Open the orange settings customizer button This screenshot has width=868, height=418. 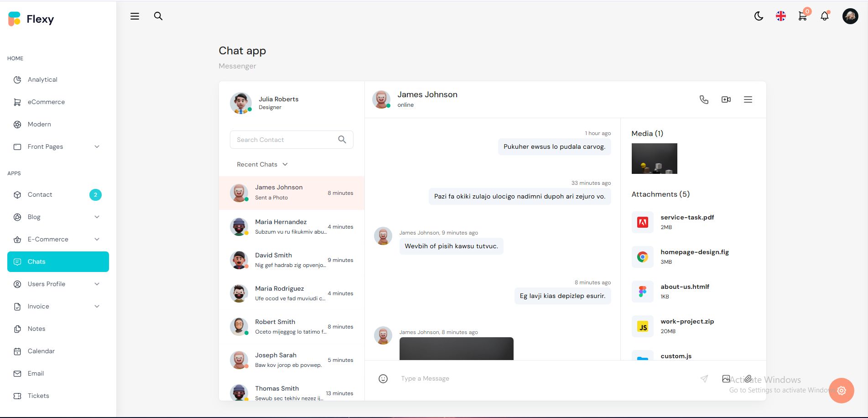[x=842, y=391]
